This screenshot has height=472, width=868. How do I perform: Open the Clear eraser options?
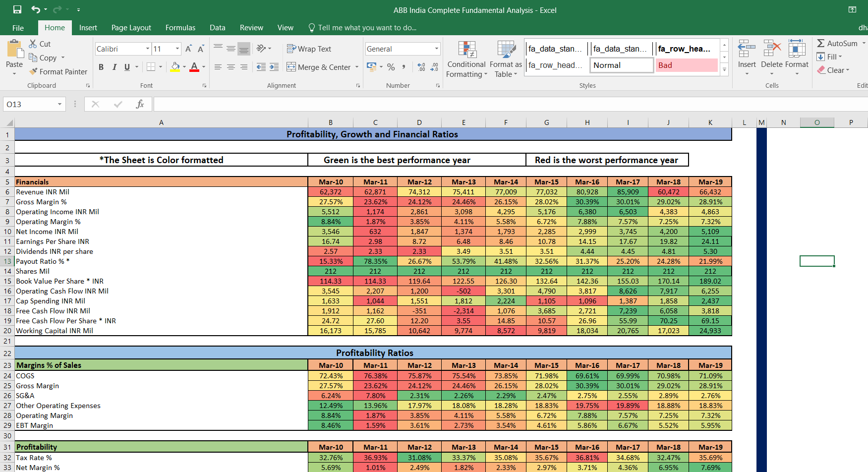pyautogui.click(x=833, y=70)
